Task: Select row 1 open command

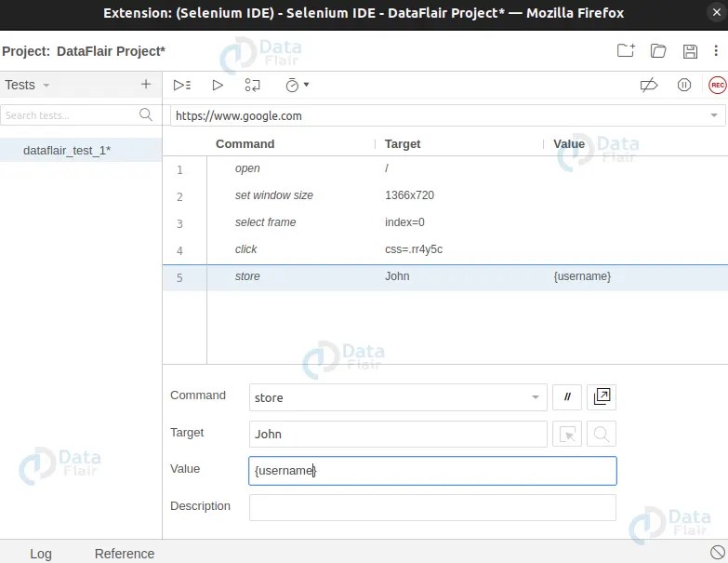Action: click(x=445, y=168)
